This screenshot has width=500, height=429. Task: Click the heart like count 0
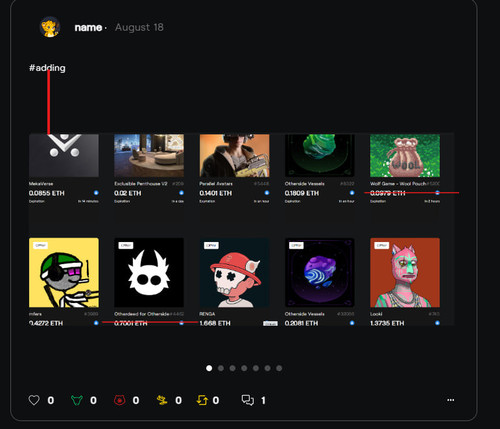click(51, 400)
